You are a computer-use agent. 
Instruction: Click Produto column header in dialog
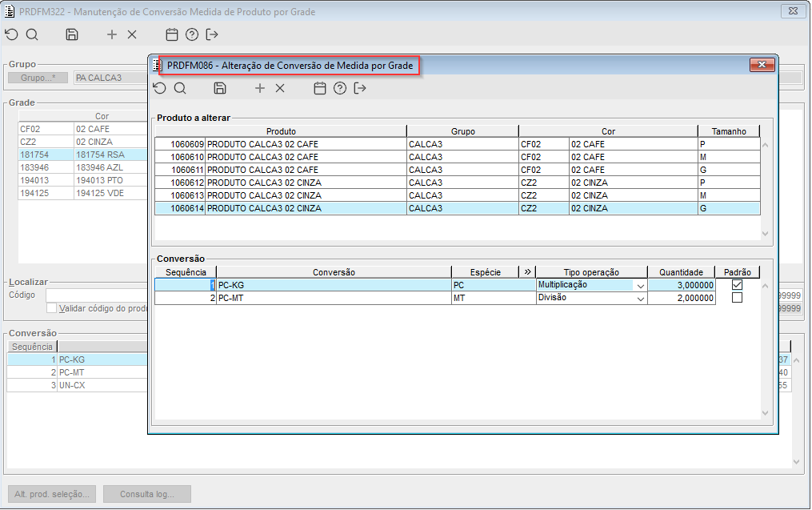click(x=281, y=131)
